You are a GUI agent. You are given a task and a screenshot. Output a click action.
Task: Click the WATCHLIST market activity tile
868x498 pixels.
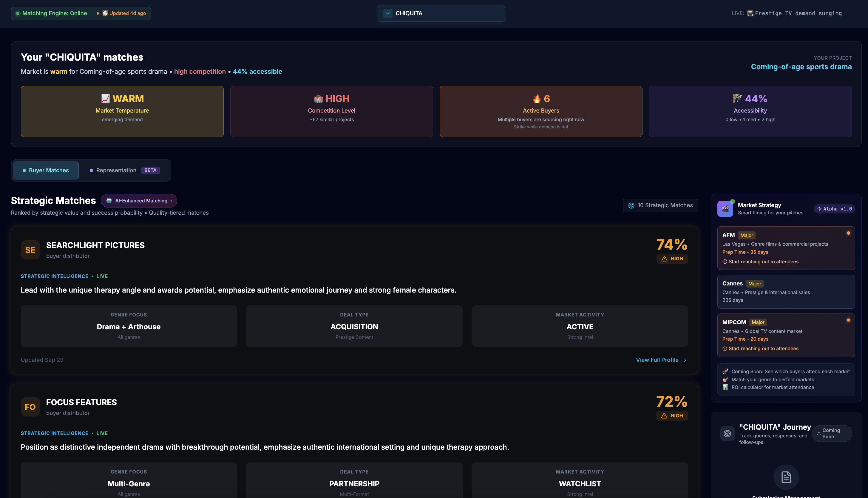pos(580,480)
